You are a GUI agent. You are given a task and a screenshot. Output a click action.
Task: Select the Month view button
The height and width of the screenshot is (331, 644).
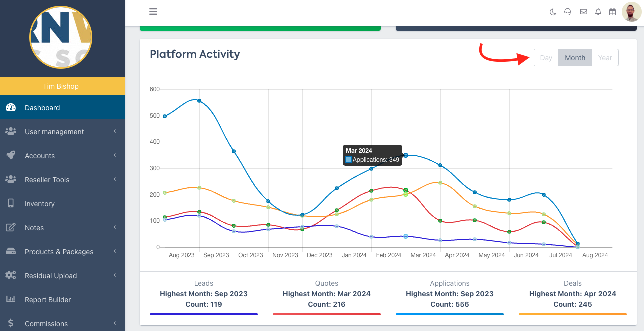click(x=575, y=58)
